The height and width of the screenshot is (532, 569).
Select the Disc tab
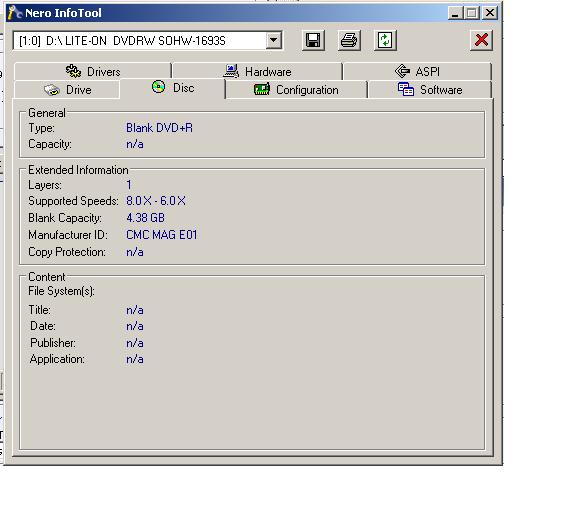coord(173,88)
